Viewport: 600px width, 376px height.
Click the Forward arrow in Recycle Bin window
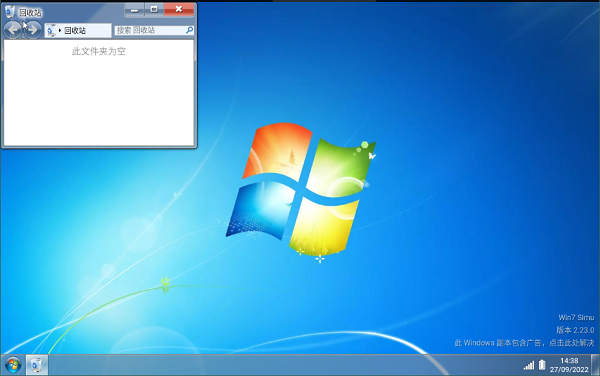pos(33,30)
